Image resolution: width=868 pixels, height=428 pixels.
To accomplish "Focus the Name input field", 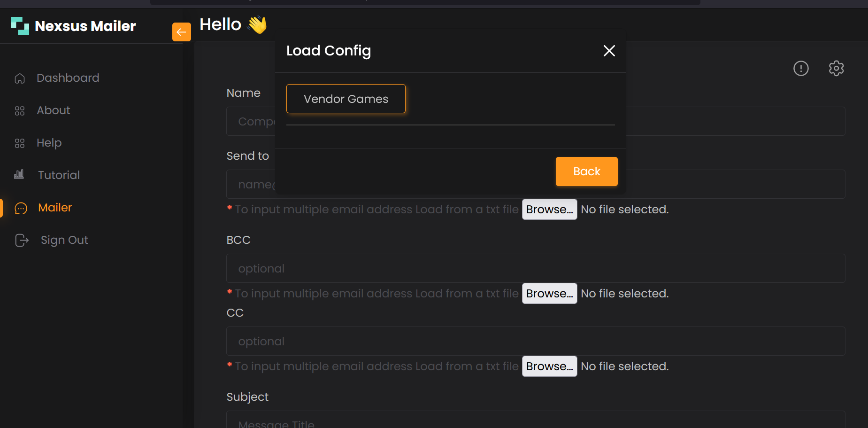I will [536, 121].
